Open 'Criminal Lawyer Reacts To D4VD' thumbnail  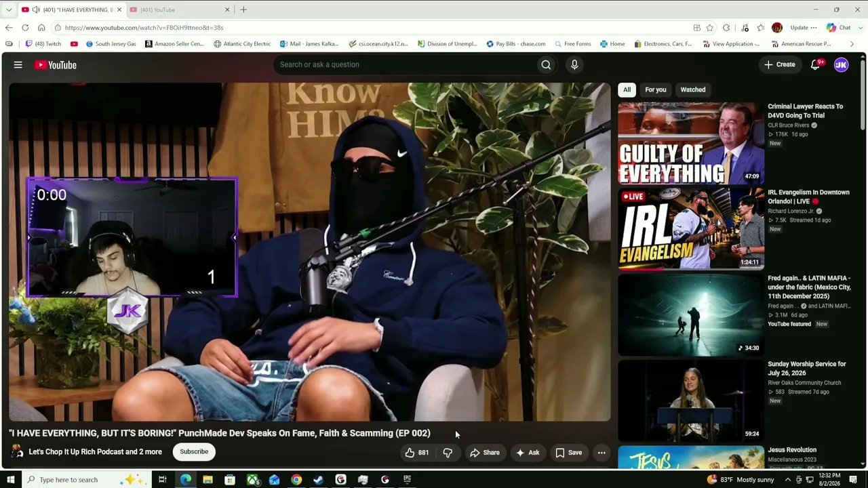(x=691, y=143)
